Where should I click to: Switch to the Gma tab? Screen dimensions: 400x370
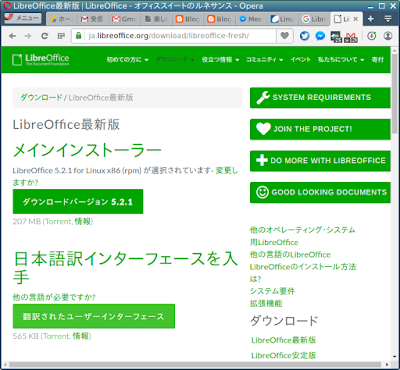click(x=124, y=19)
